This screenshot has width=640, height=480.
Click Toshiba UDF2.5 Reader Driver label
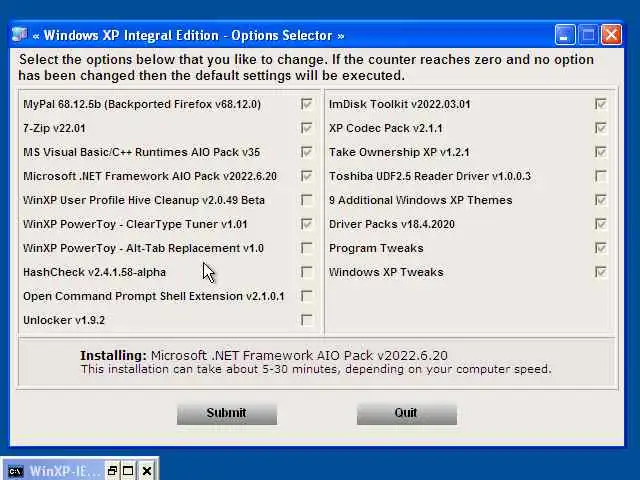(430, 176)
